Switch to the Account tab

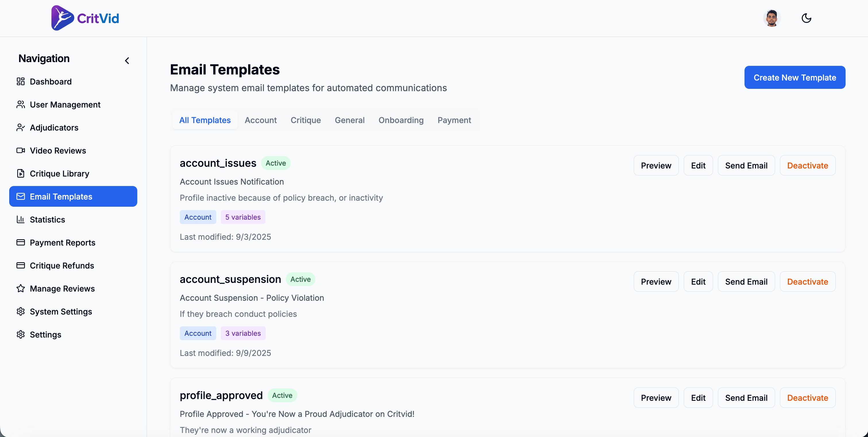tap(261, 120)
